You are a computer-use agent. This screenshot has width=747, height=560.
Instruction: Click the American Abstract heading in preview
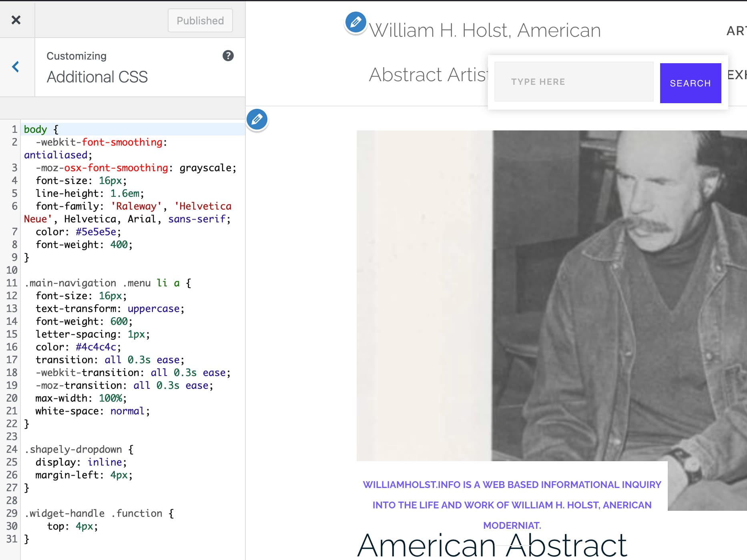point(492,545)
